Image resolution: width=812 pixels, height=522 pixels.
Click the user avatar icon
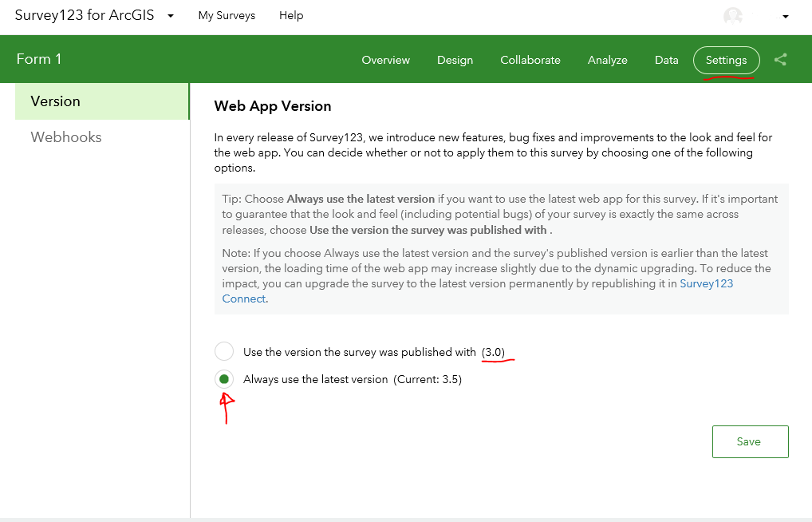(733, 16)
